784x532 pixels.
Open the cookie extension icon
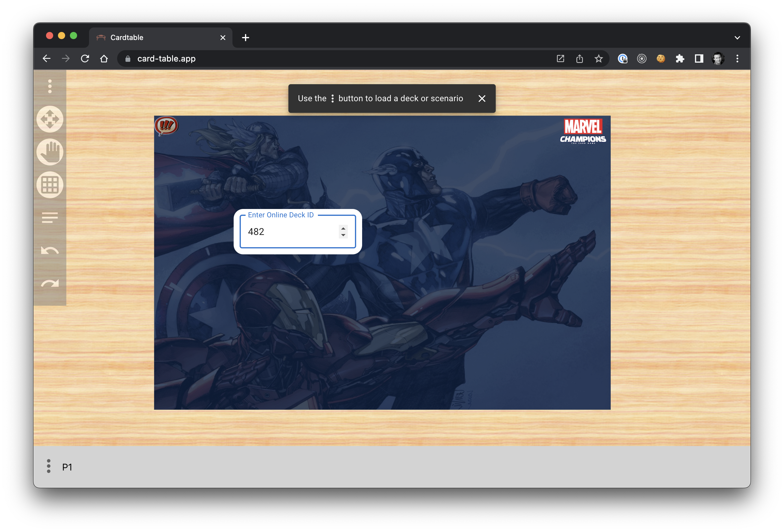(661, 59)
